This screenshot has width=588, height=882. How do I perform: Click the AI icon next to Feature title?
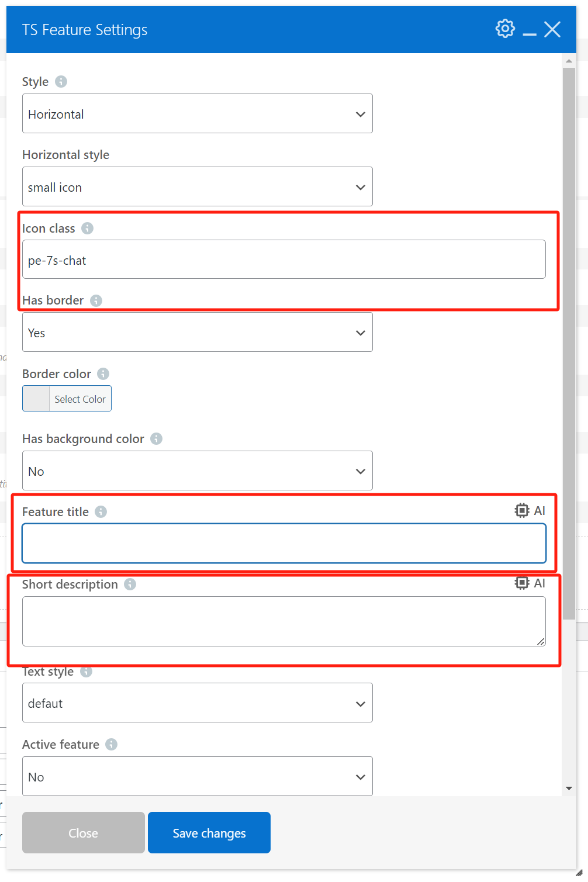coord(521,510)
